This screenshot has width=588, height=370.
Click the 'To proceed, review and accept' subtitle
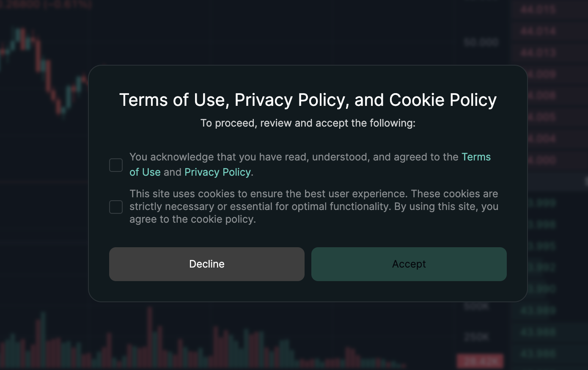click(x=308, y=123)
